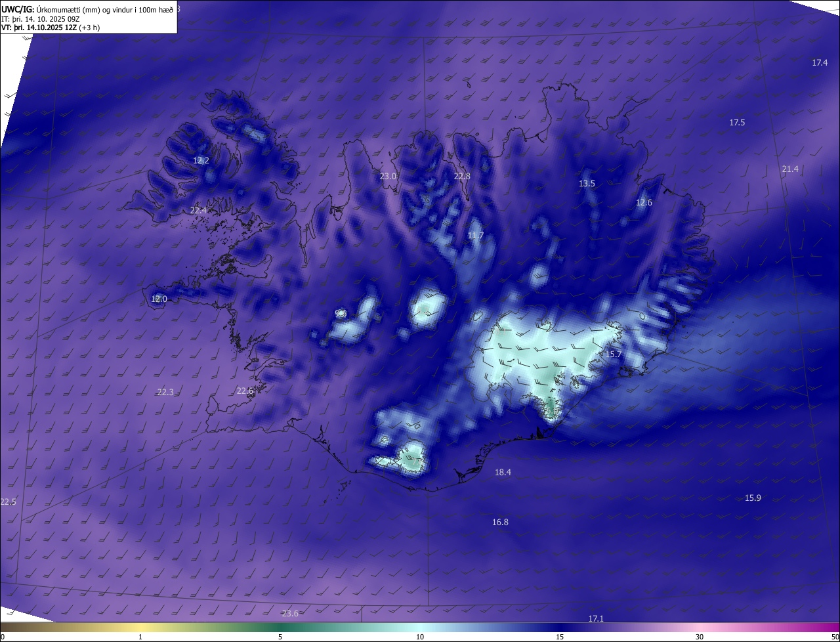Click the colorbar tick label 10
The height and width of the screenshot is (642, 840).
(x=420, y=637)
